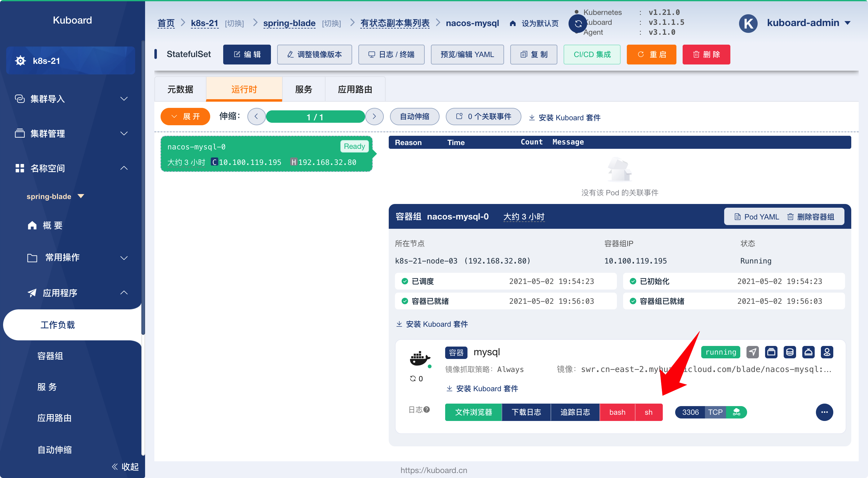
Task: Click the cloud network icon next to TCP
Action: coord(737,412)
